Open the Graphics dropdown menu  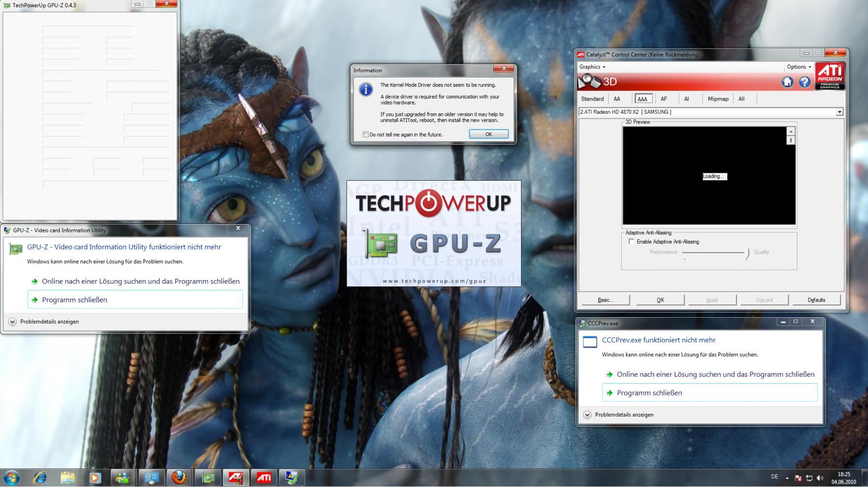coord(592,67)
